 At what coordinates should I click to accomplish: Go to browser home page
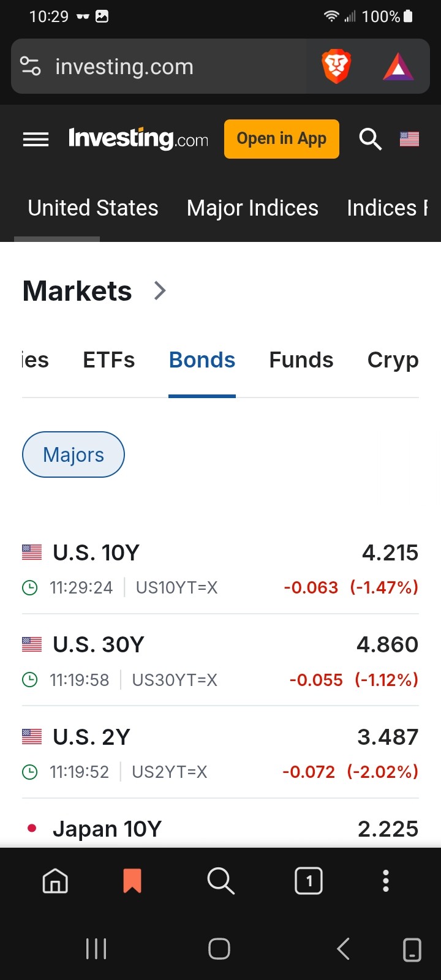coord(55,881)
